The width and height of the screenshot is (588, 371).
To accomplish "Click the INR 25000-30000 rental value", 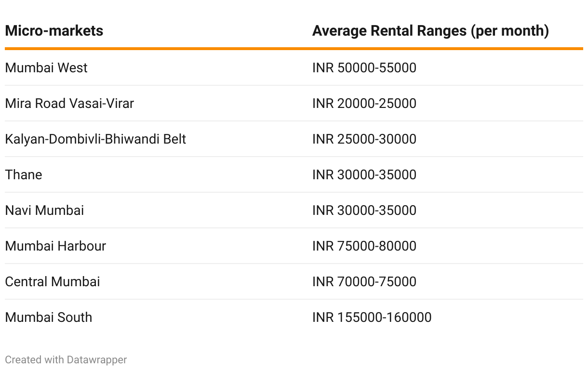I will 364,139.
